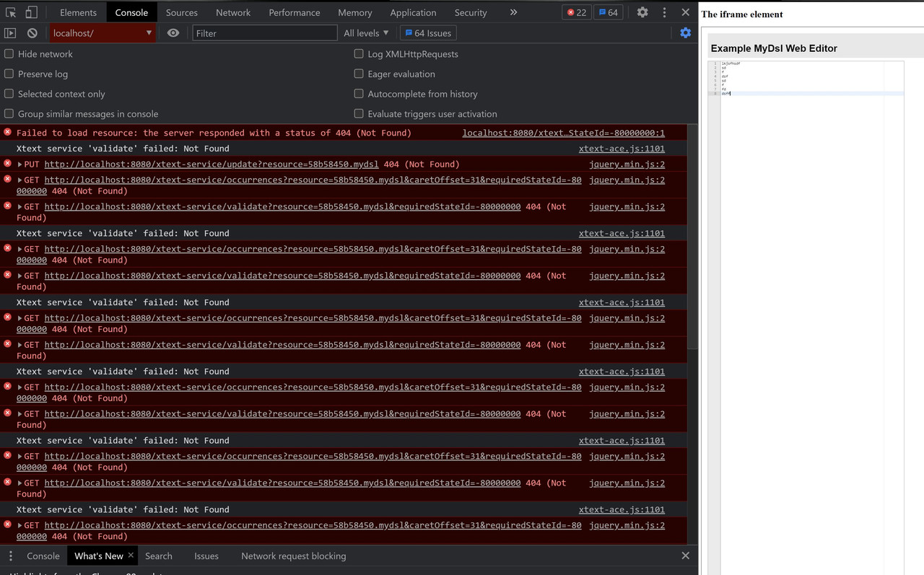Open the Security tab

471,12
